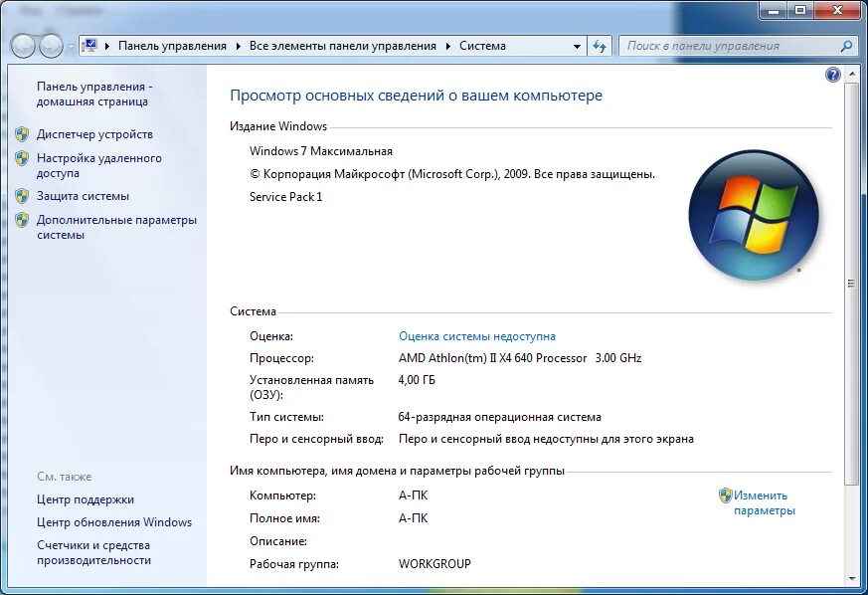Select А-ПК value next to Компьютер
This screenshot has height=595, width=868.
[413, 496]
